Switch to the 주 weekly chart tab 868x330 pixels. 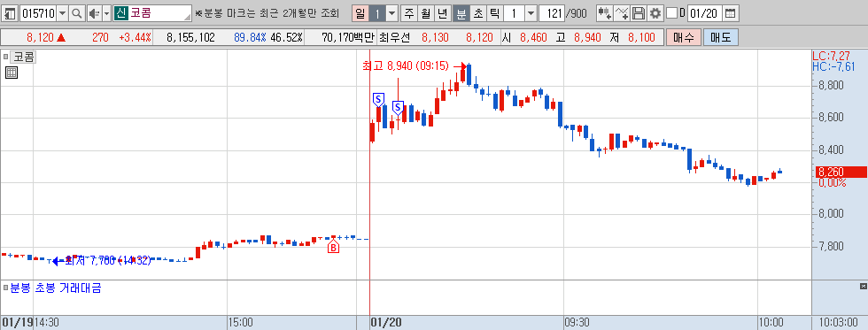tap(408, 13)
